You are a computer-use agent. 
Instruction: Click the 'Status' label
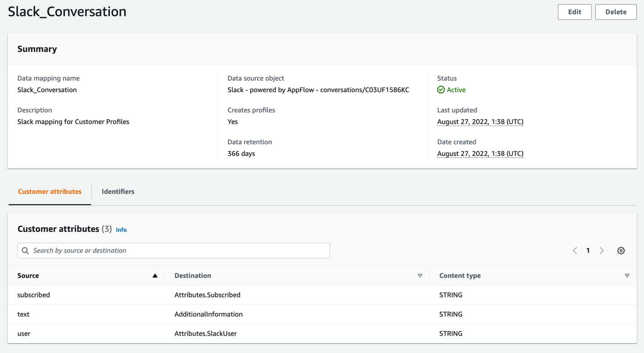(x=447, y=78)
